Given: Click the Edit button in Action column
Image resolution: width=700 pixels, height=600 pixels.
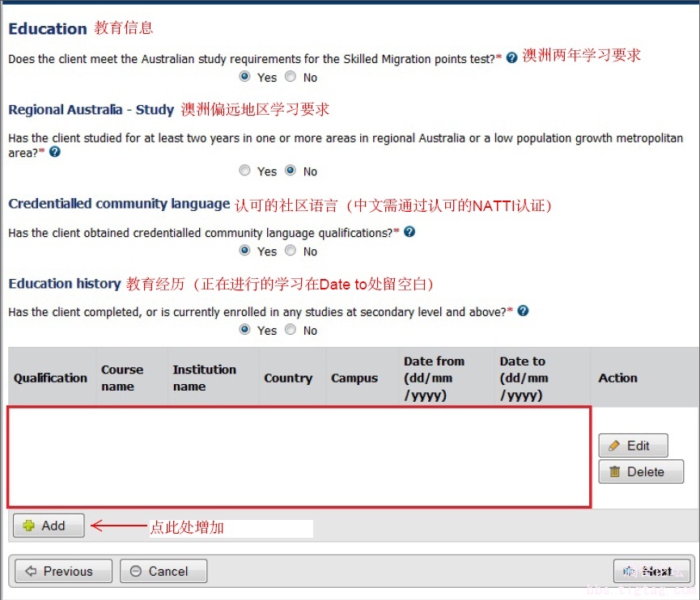Looking at the screenshot, I should point(633,446).
